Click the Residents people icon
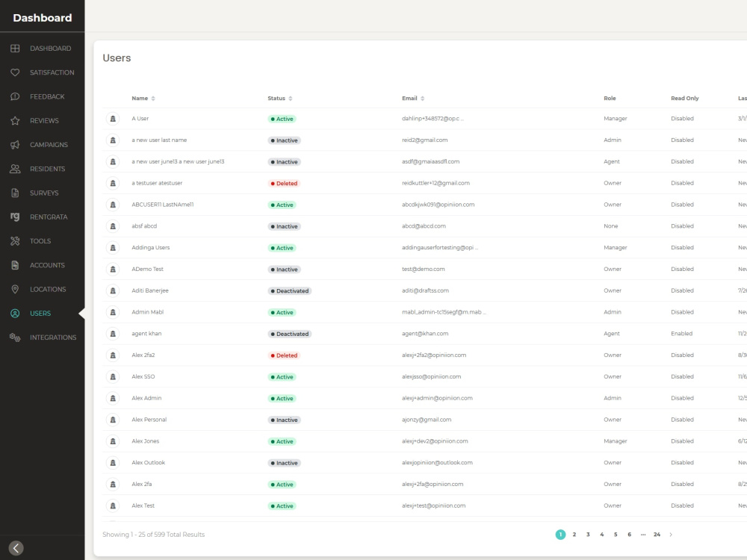Viewport: 747px width, 560px height. click(x=15, y=169)
